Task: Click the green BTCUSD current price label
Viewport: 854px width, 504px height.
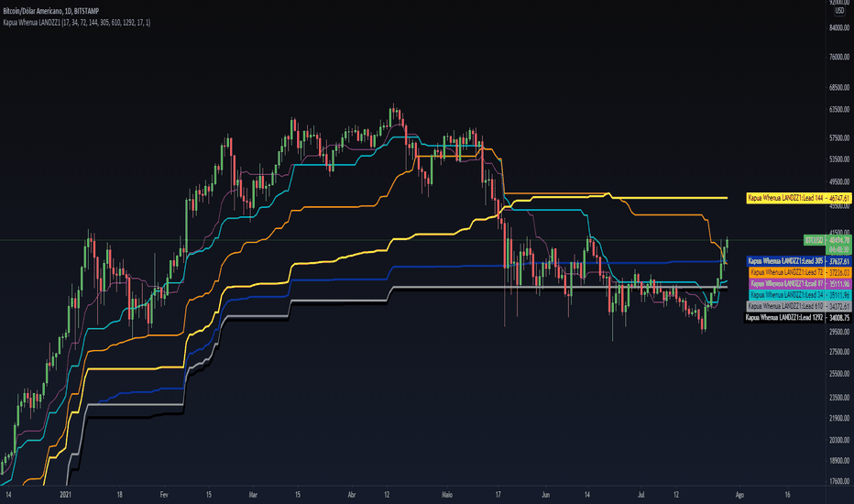Action: (x=827, y=244)
